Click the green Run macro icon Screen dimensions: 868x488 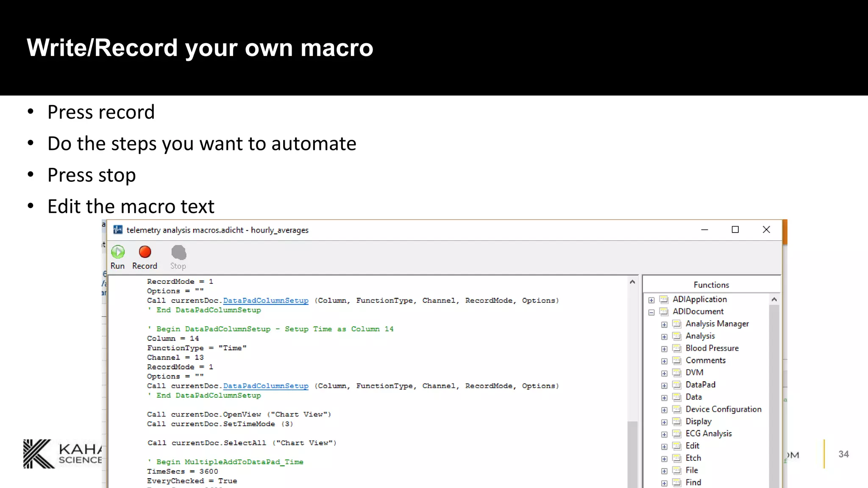pos(118,252)
